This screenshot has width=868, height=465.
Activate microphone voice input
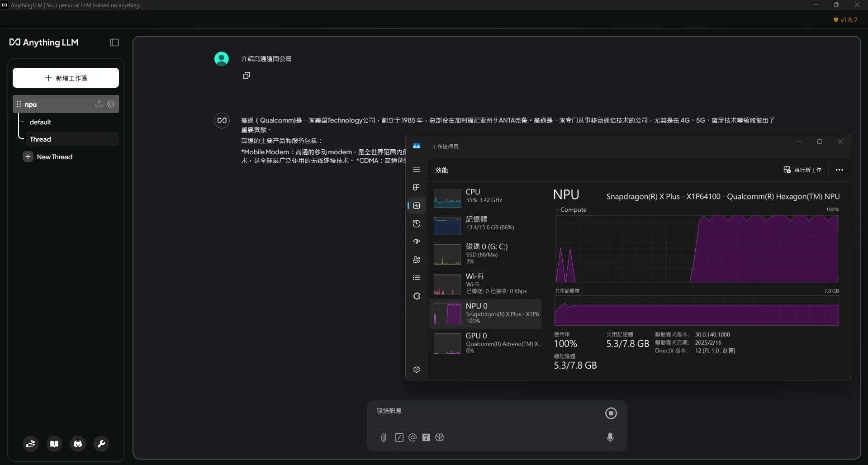(x=610, y=437)
